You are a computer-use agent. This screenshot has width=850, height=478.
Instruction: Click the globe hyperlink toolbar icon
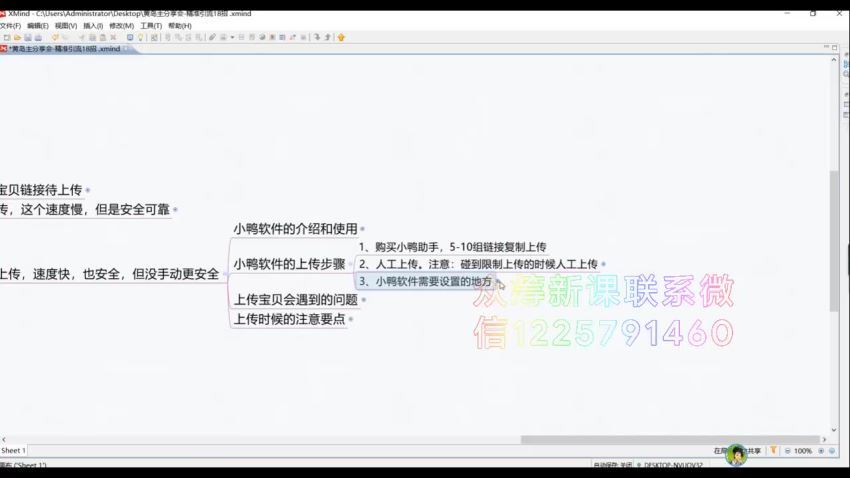pyautogui.click(x=262, y=37)
